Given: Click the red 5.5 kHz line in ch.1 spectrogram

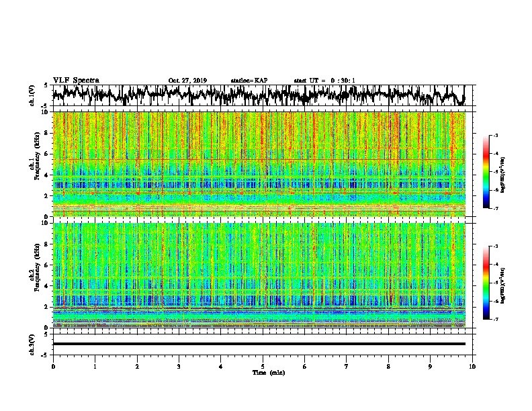Looking at the screenshot, I should point(259,159).
